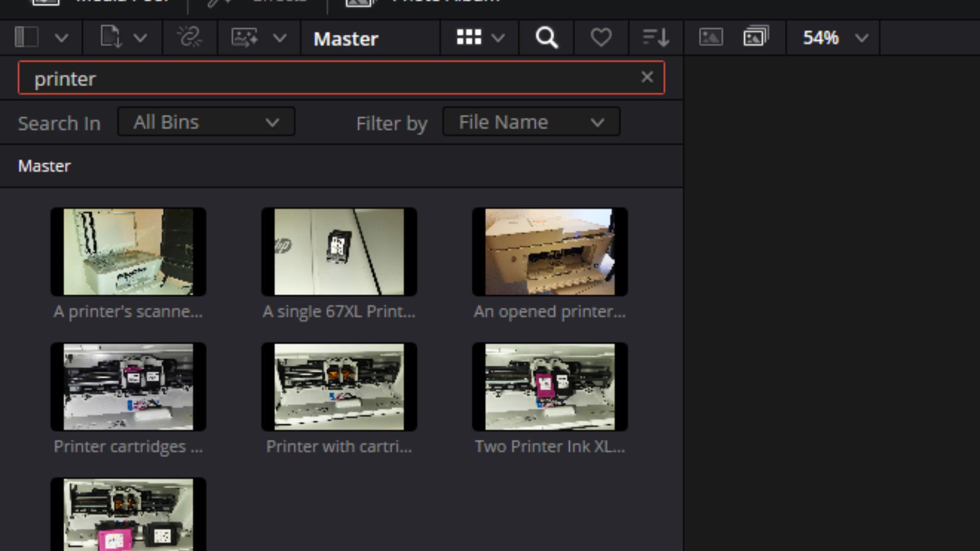
Task: Click the 'A single 67XL Print...' clip name
Action: point(339,311)
